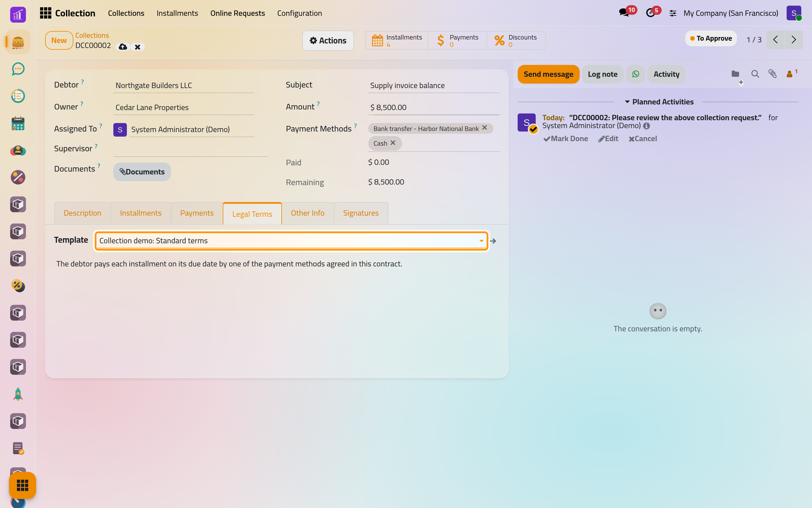The height and width of the screenshot is (508, 812).
Task: Switch to the Signatures tab
Action: 361,213
